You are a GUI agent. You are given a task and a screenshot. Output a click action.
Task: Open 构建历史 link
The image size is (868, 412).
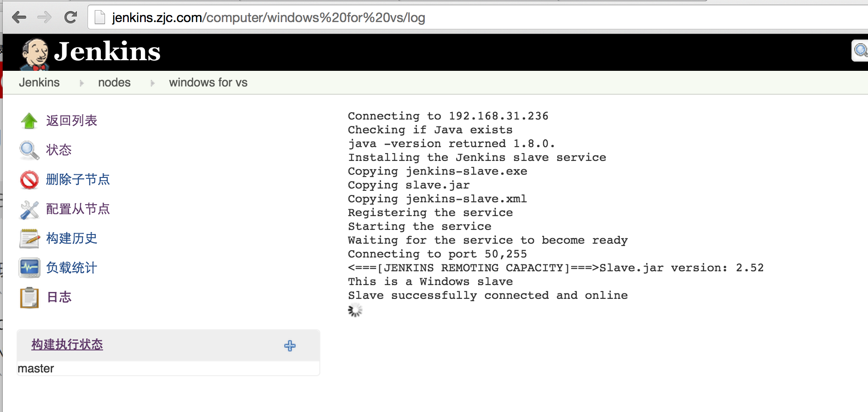(72, 238)
